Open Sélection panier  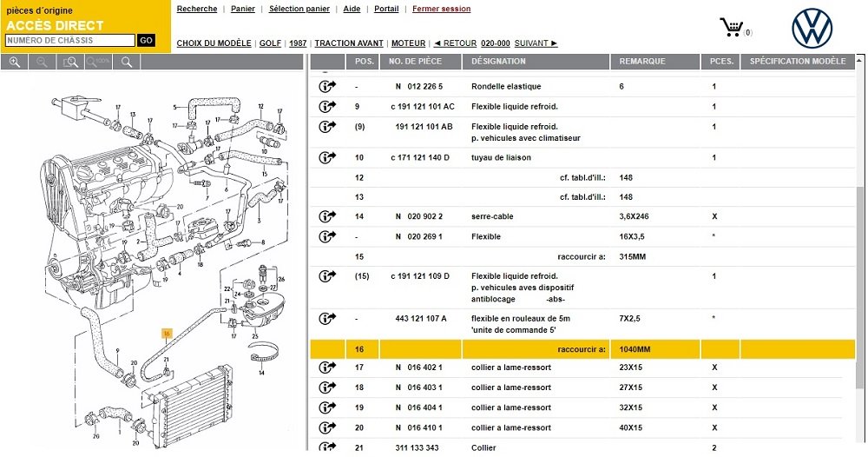click(299, 9)
